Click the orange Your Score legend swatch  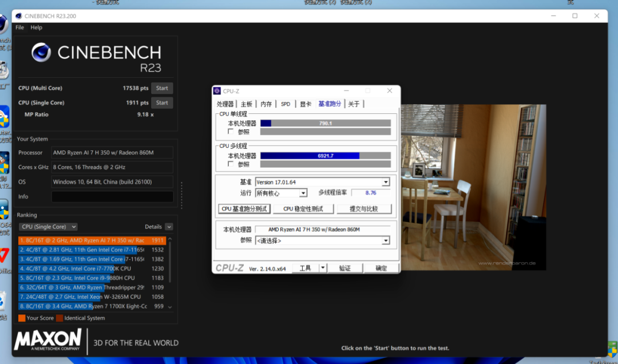22,318
